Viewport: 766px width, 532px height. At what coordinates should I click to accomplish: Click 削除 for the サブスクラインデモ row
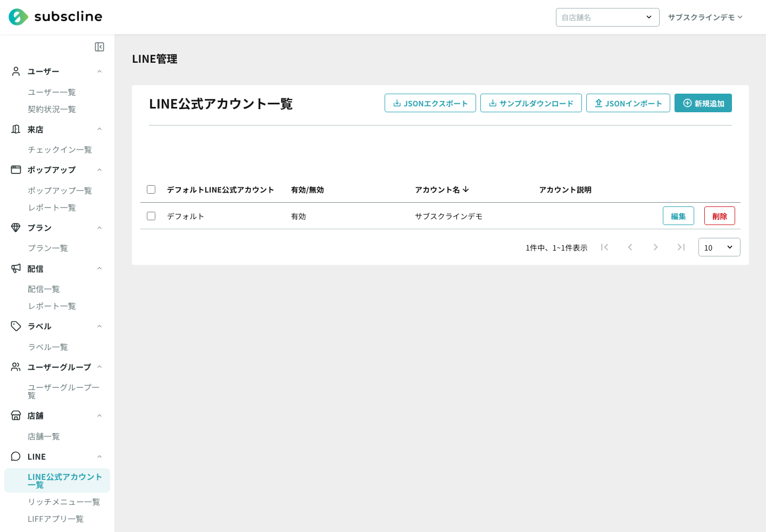click(x=720, y=216)
